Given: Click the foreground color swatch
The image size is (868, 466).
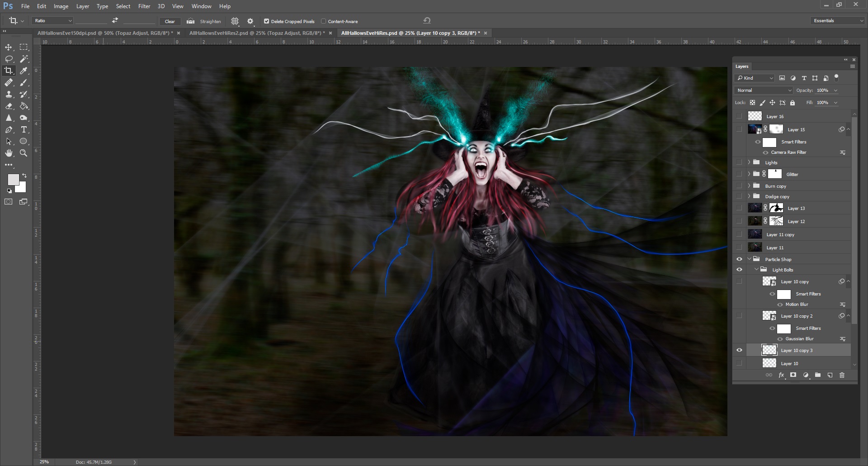Looking at the screenshot, I should point(13,180).
